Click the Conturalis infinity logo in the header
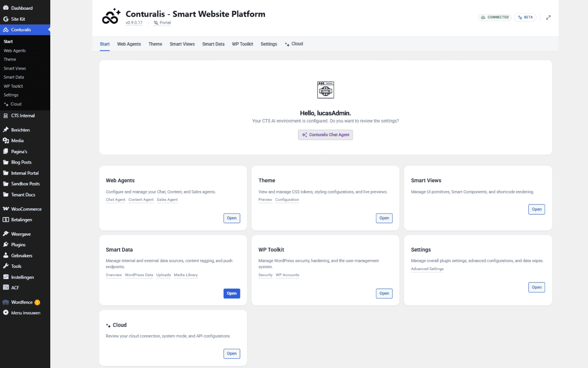 111,17
